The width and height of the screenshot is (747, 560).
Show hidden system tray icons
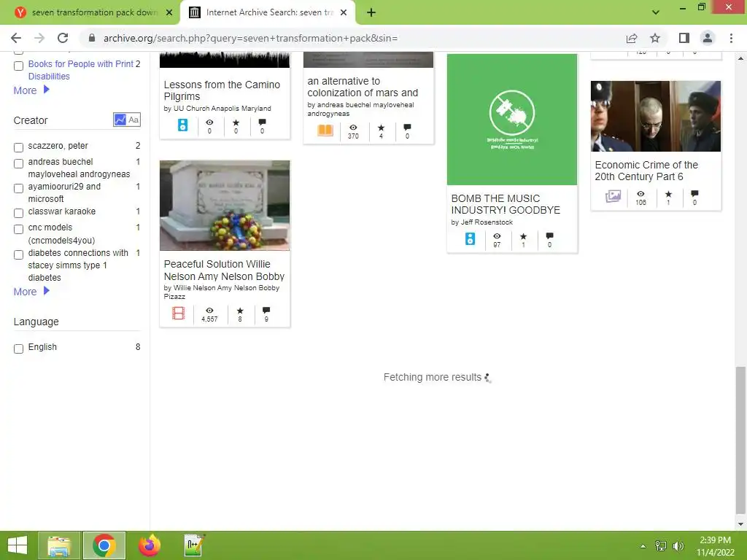(643, 545)
